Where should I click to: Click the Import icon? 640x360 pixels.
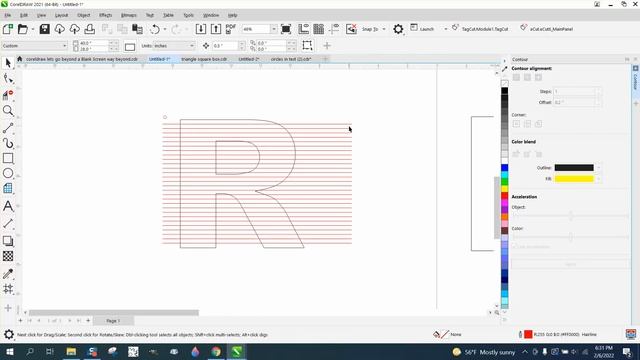(200, 29)
